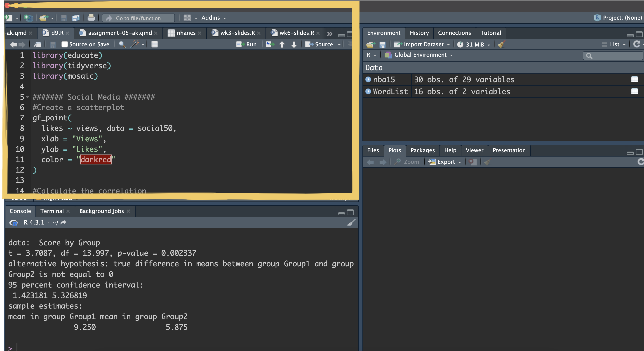Click the Run button
Screen dimensions: 644x351
click(247, 44)
